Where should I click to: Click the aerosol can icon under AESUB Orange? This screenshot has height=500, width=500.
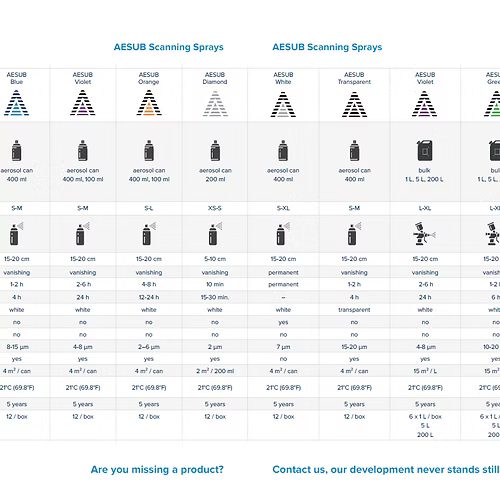(149, 150)
